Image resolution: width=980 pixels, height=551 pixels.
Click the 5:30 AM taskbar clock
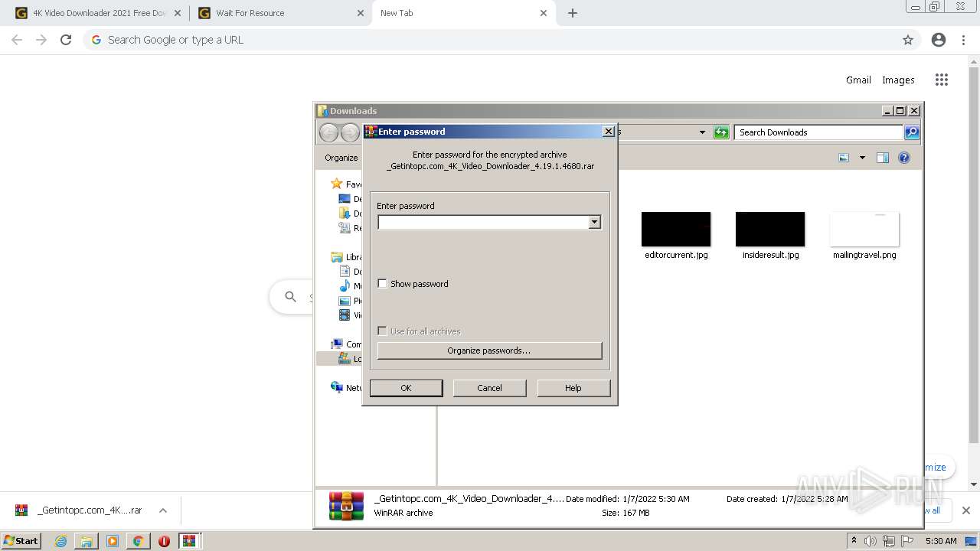941,541
